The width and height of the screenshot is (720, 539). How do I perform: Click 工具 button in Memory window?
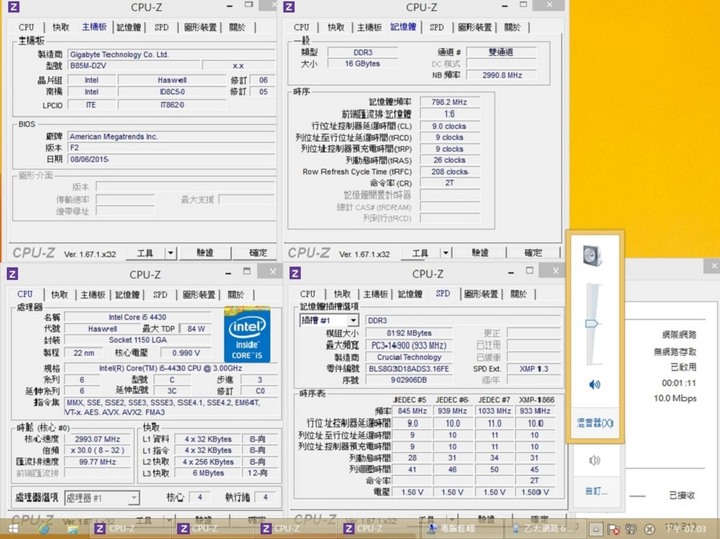click(x=420, y=253)
